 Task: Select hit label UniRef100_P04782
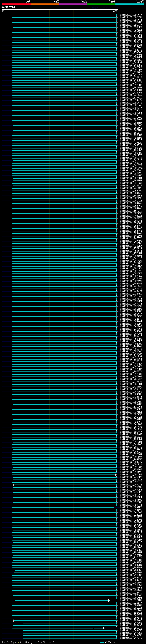[131, 344]
